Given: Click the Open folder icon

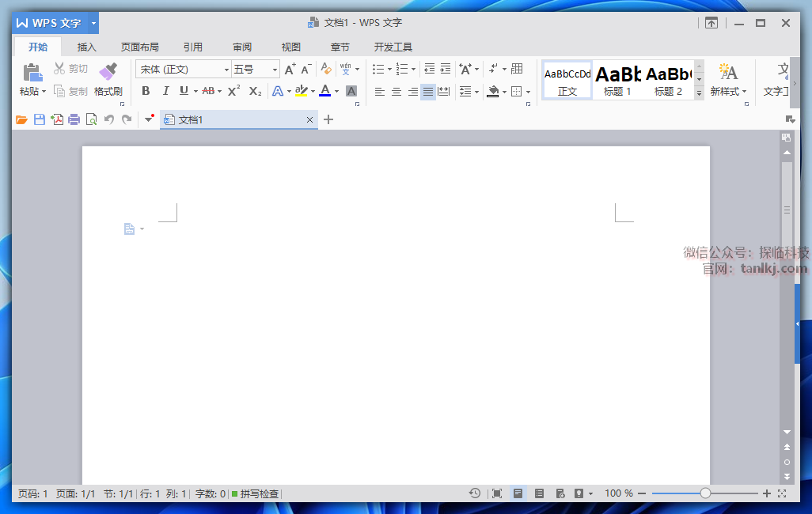Looking at the screenshot, I should 21,120.
